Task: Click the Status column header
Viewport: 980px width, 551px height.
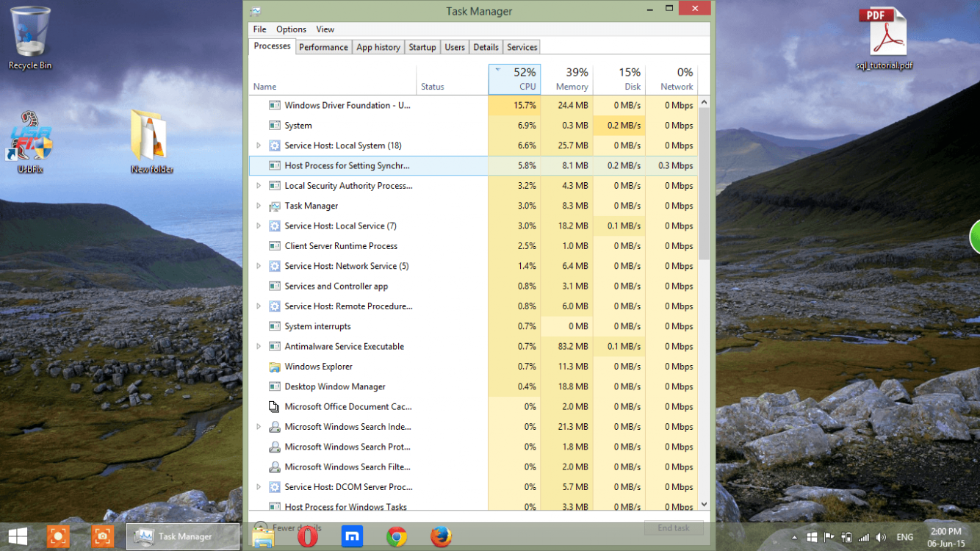Action: 453,79
